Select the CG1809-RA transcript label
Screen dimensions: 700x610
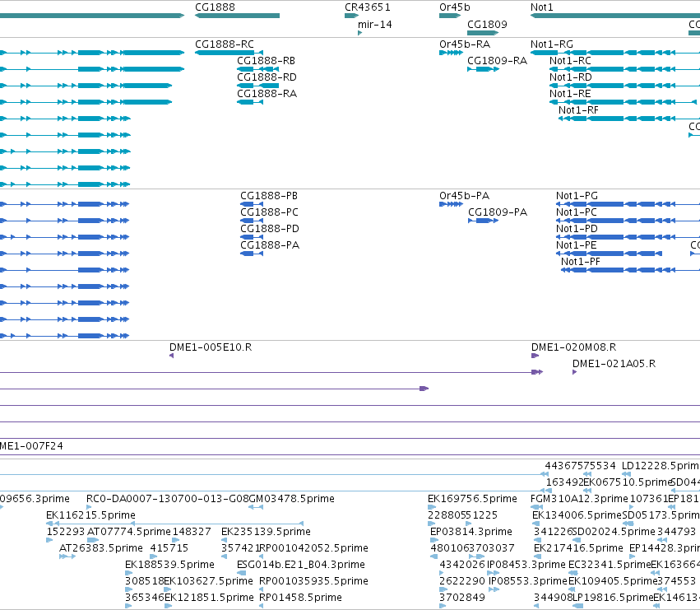(497, 61)
